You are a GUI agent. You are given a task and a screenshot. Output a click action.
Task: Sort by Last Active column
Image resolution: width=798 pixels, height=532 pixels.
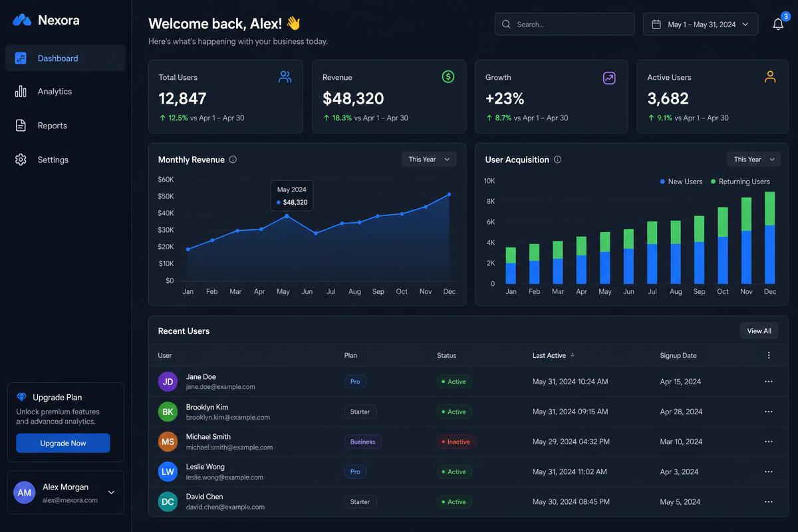tap(553, 355)
